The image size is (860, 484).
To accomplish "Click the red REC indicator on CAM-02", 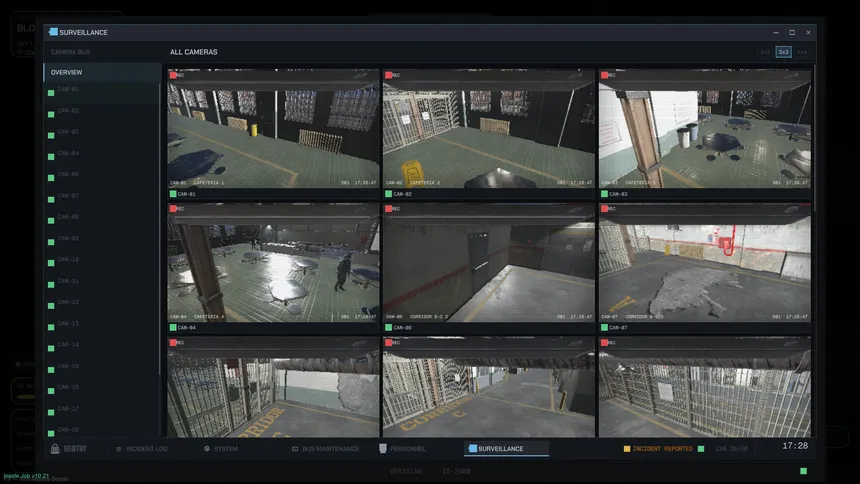I will (388, 75).
